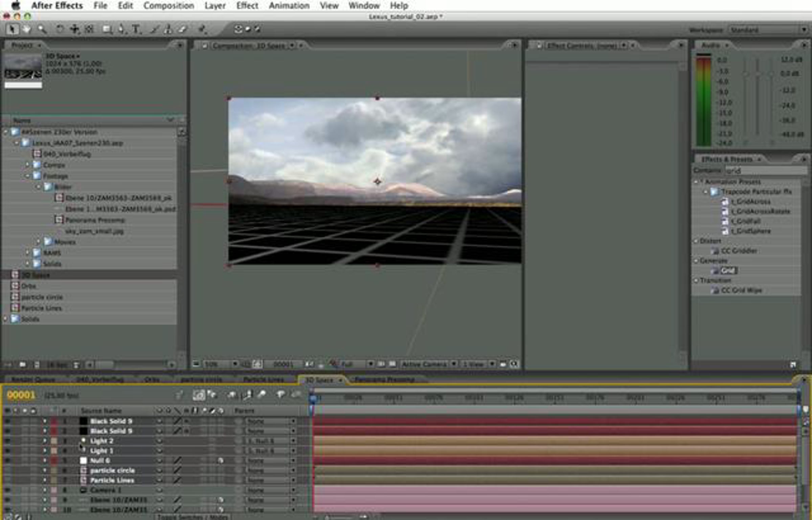Screen dimensions: 812x520
Task: Click the 3D Space project thumbnail preview
Action: pyautogui.click(x=23, y=67)
